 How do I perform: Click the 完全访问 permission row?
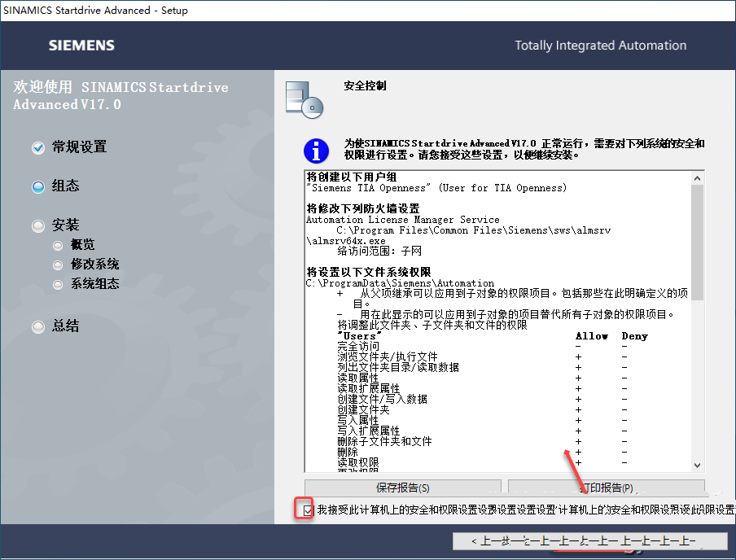[358, 347]
